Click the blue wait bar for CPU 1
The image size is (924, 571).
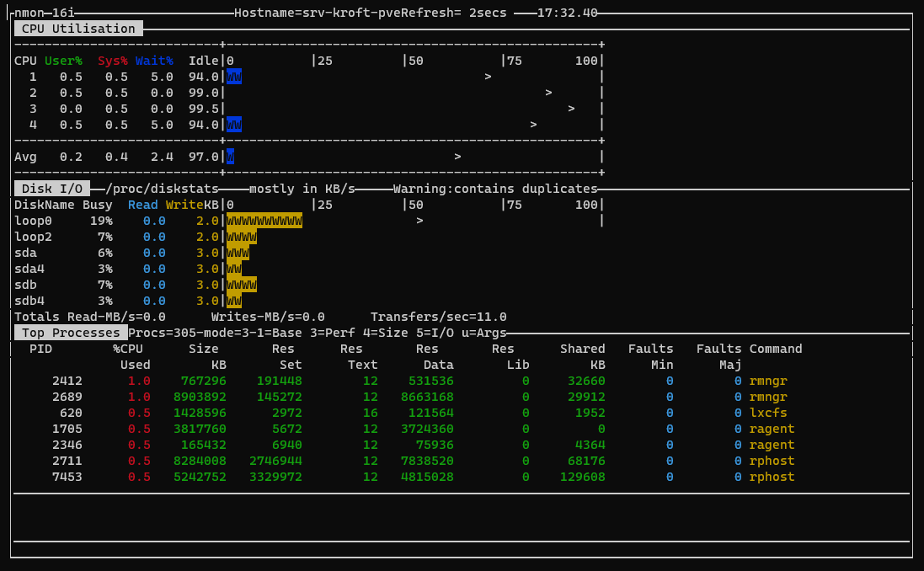pos(234,77)
